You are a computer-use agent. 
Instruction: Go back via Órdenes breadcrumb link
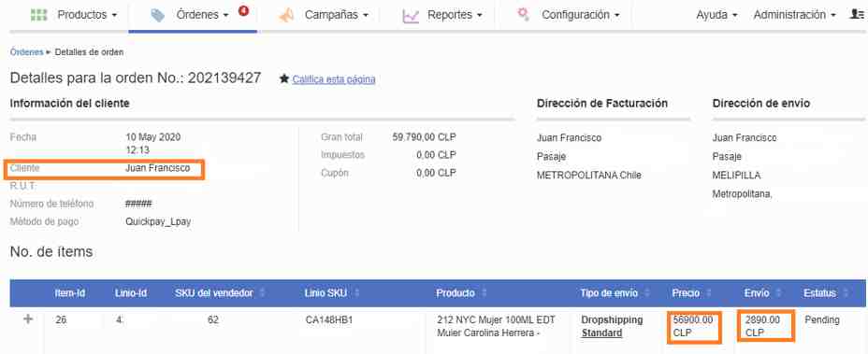(26, 52)
